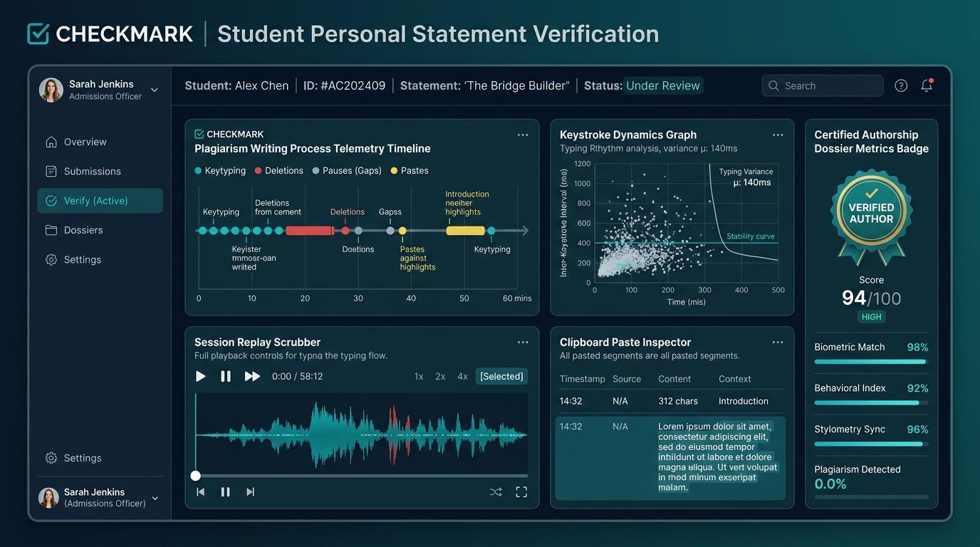Click the "312 chars" content cell

coord(678,401)
